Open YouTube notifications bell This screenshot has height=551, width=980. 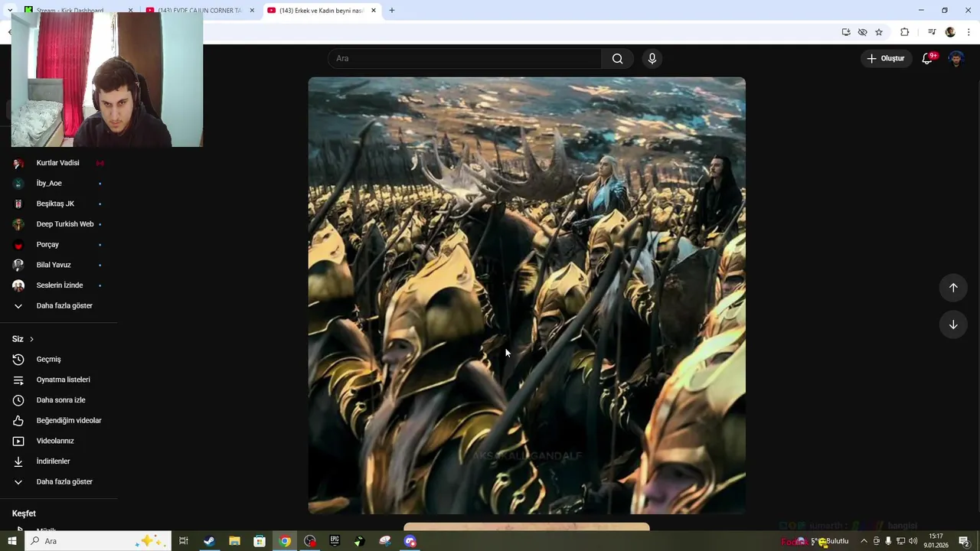[x=927, y=58]
